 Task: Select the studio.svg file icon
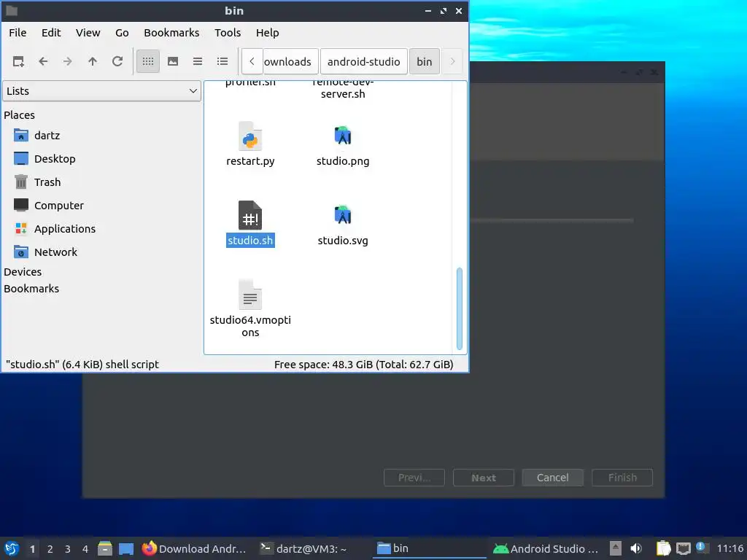click(x=343, y=215)
